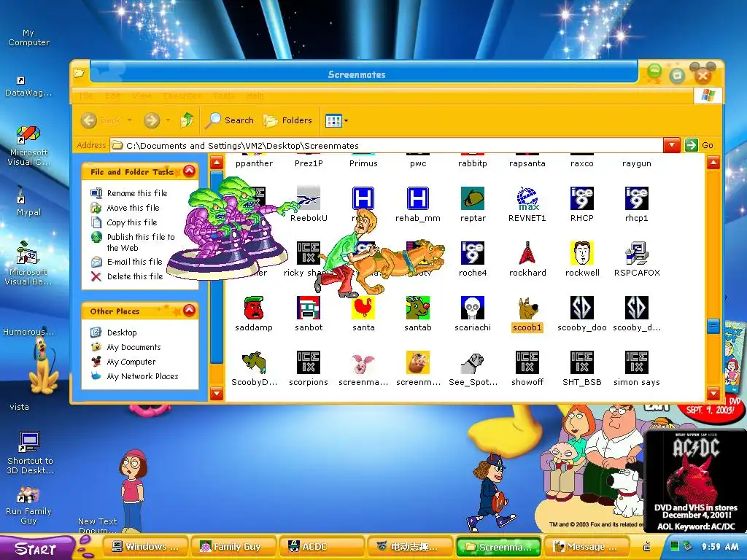Select the ScoobyD... file icon
The image size is (747, 560).
pos(254,362)
